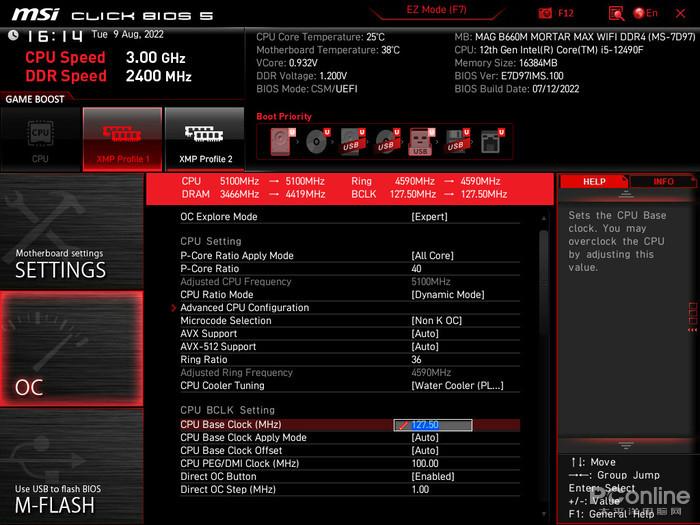Toggle the CPU Game Boost chip icon
The width and height of the screenshot is (700, 525).
pos(41,140)
